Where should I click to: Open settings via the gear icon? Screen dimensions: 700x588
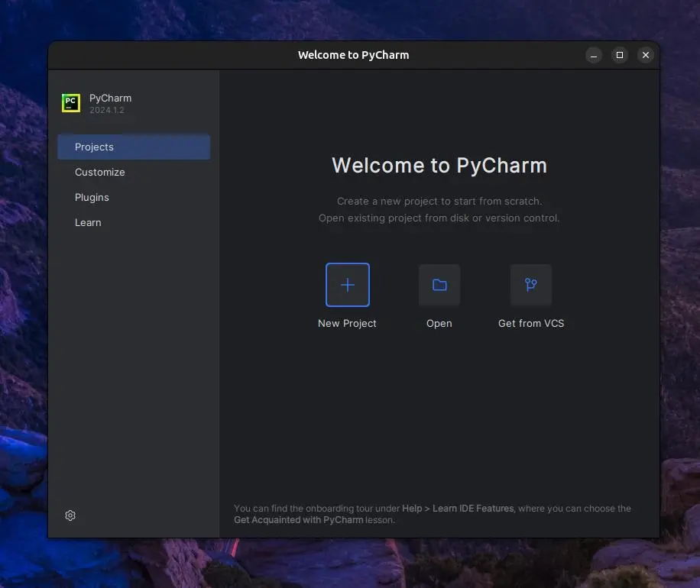coord(70,515)
